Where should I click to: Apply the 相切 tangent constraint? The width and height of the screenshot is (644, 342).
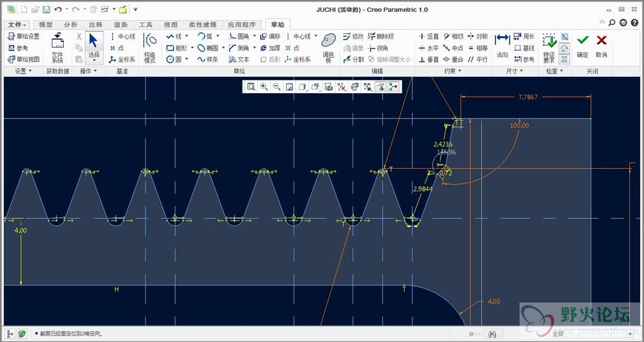pos(454,36)
